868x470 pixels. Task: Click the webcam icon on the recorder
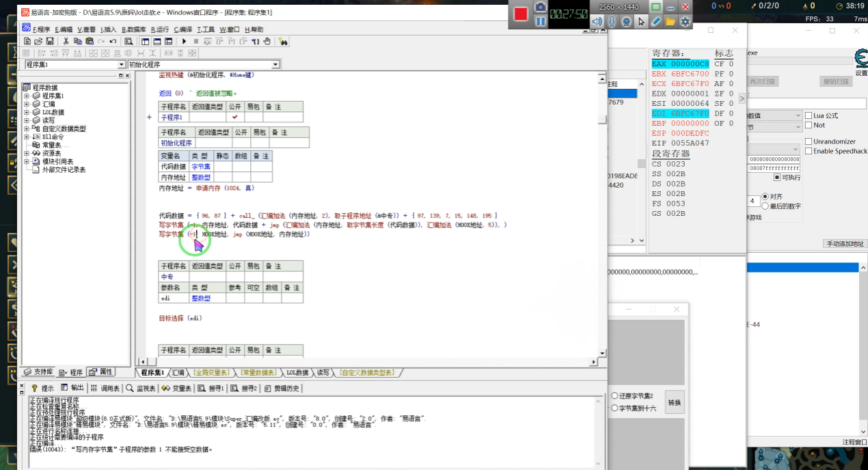pyautogui.click(x=627, y=21)
